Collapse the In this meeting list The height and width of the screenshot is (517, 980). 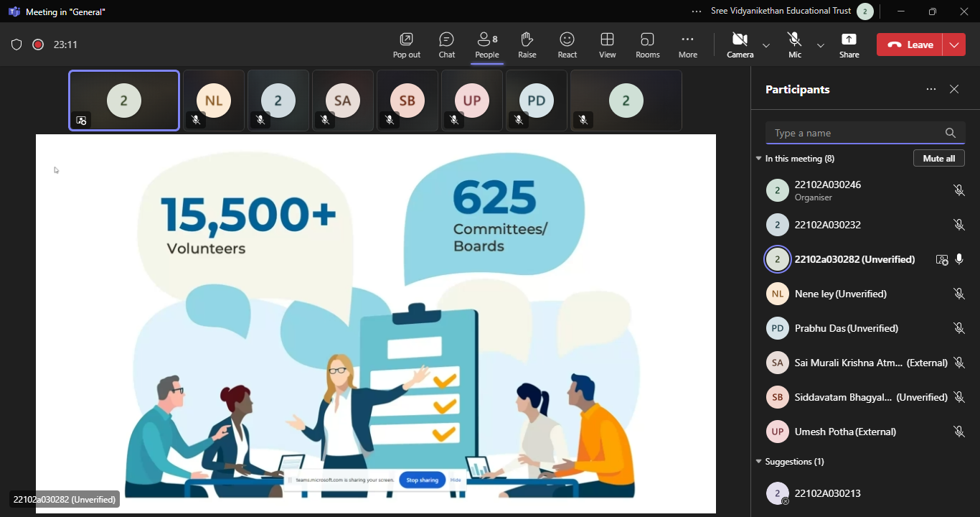coord(759,159)
